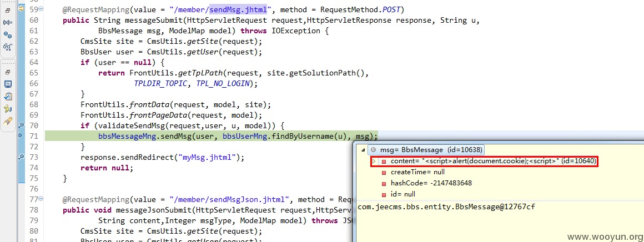644x242 pixels.
Task: Click the com.jeecms.bbs.entity.BbsMessage@12767cf detail text
Action: click(x=446, y=206)
